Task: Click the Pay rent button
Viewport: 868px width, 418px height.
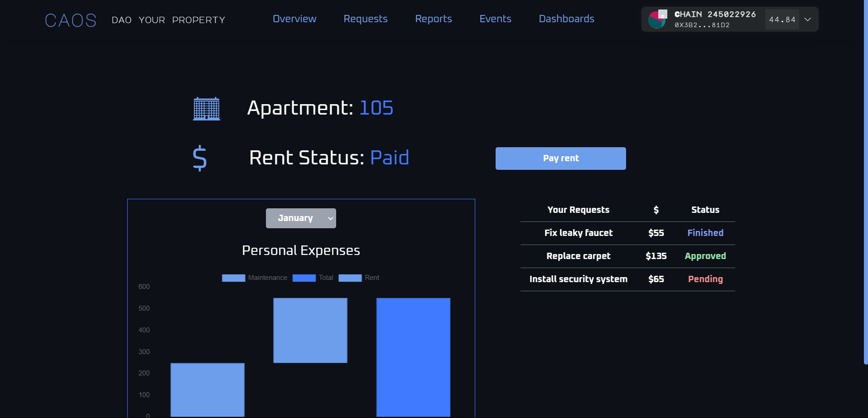Action: 560,158
